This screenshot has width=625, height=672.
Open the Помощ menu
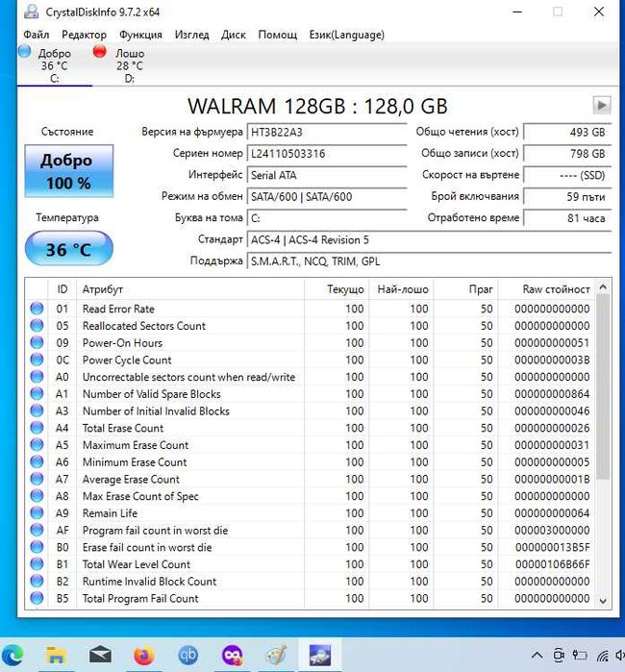click(277, 35)
